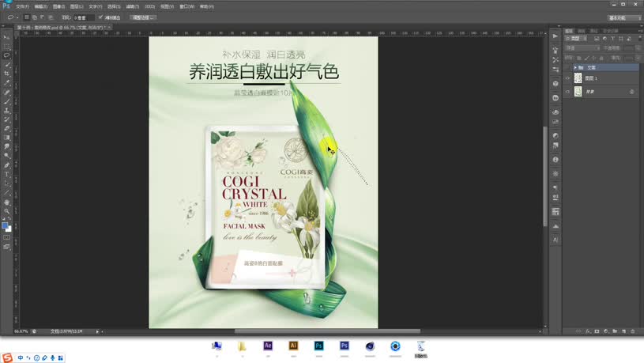644x363 pixels.
Task: Open the File menu 文件(F)
Action: point(22,6)
